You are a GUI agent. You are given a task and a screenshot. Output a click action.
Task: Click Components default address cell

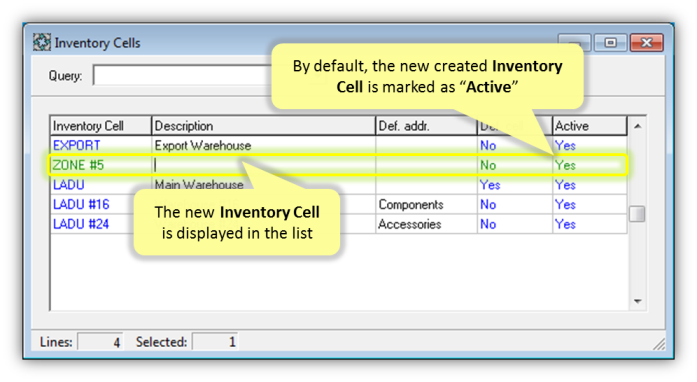point(411,205)
